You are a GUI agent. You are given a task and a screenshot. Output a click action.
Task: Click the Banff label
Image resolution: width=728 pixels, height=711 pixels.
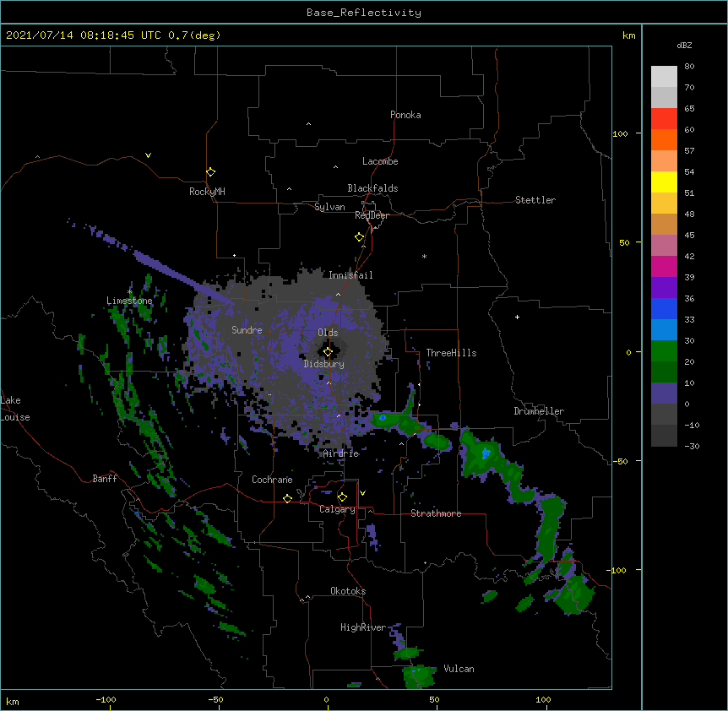click(105, 479)
